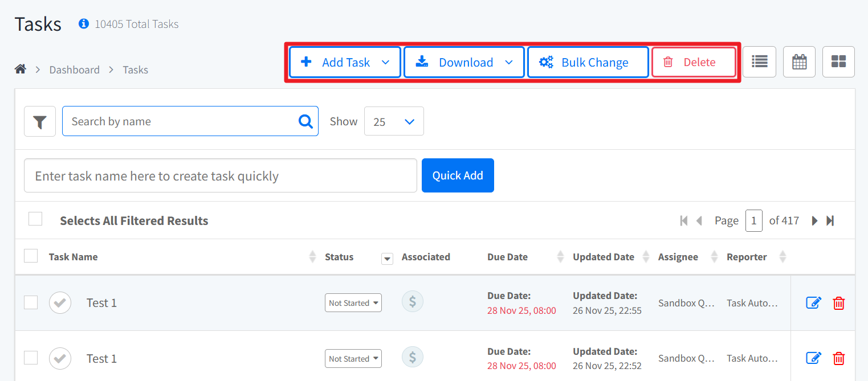The image size is (868, 381).
Task: Open the Dashboard breadcrumb link
Action: pyautogui.click(x=74, y=70)
